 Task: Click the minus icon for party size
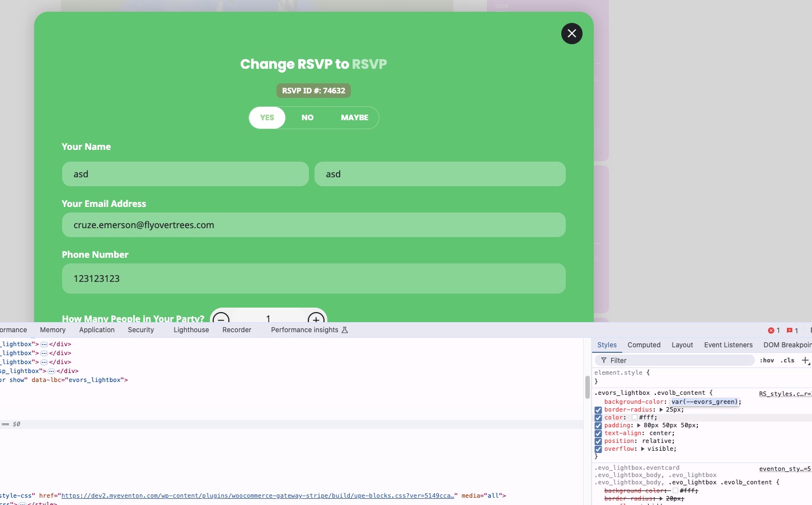[221, 318]
